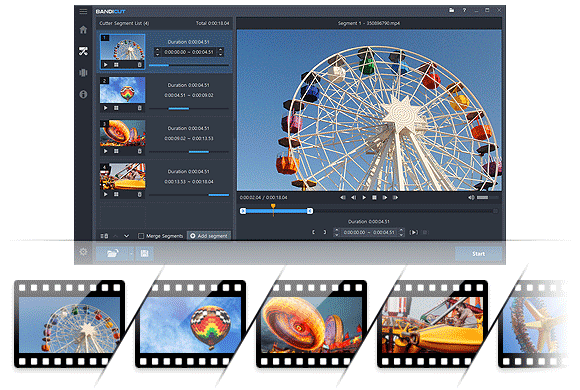
Task: Open the hamburger menu at top left
Action: 83,11
